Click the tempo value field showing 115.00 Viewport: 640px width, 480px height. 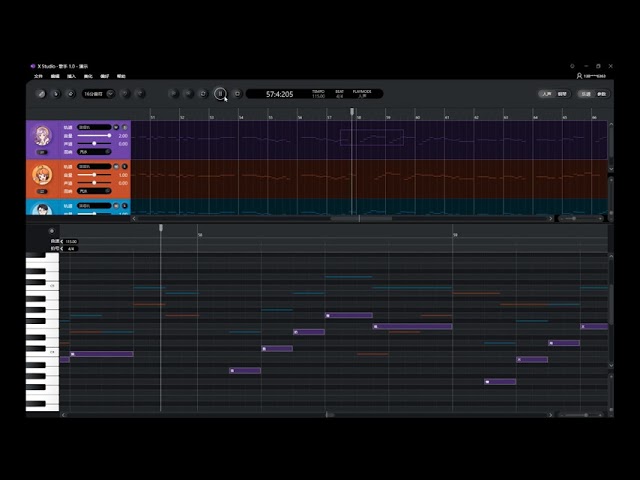(71, 242)
